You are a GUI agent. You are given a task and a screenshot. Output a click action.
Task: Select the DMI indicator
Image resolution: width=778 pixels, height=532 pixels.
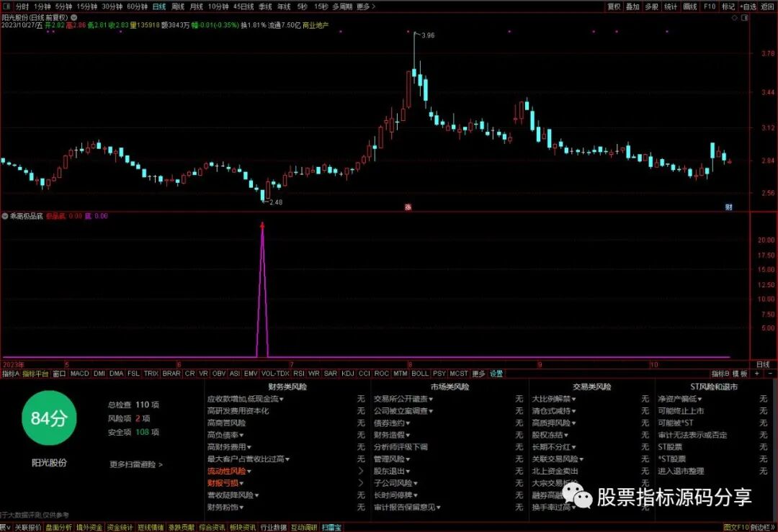99,374
